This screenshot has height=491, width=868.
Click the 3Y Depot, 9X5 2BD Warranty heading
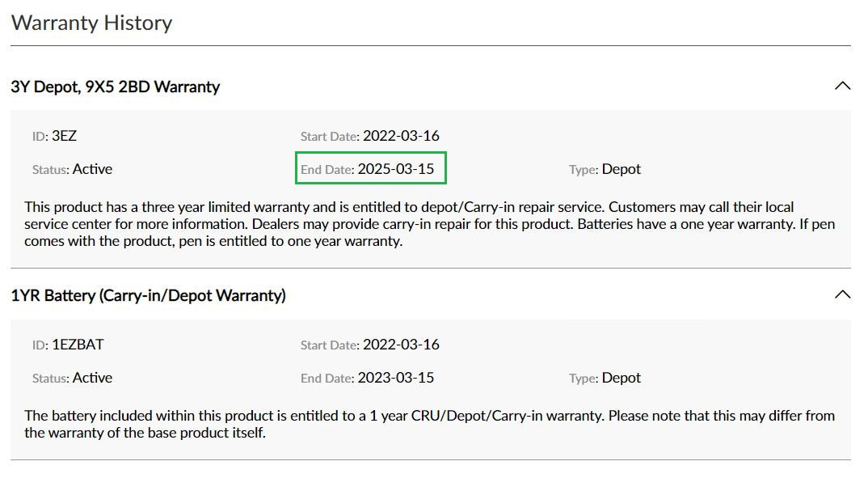pyautogui.click(x=115, y=87)
